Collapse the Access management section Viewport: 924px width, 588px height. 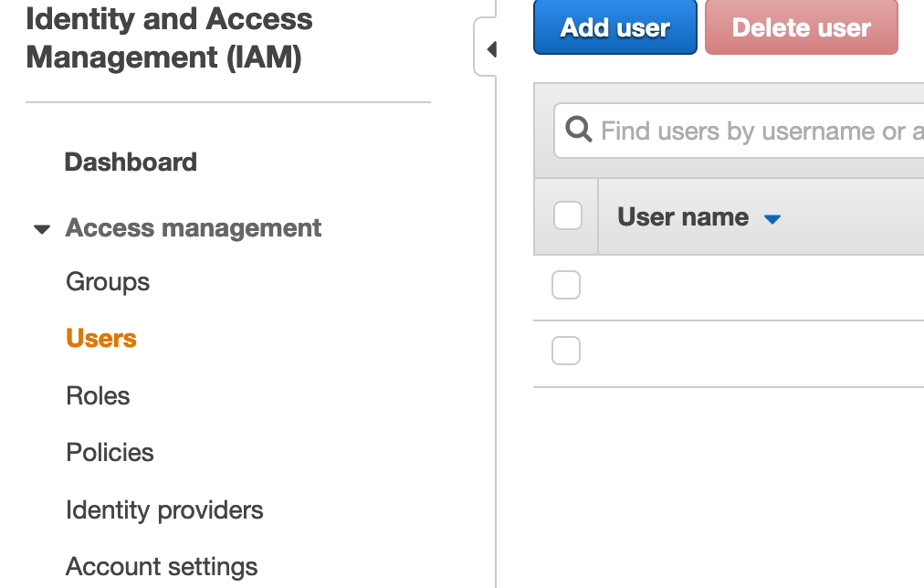42,229
